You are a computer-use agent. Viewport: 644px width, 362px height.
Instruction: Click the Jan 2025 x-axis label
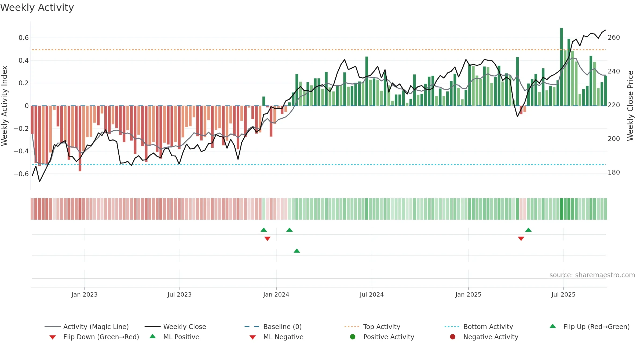click(468, 294)
